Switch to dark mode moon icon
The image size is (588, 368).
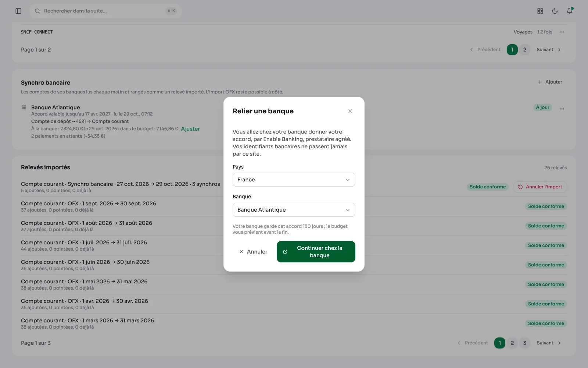click(555, 11)
